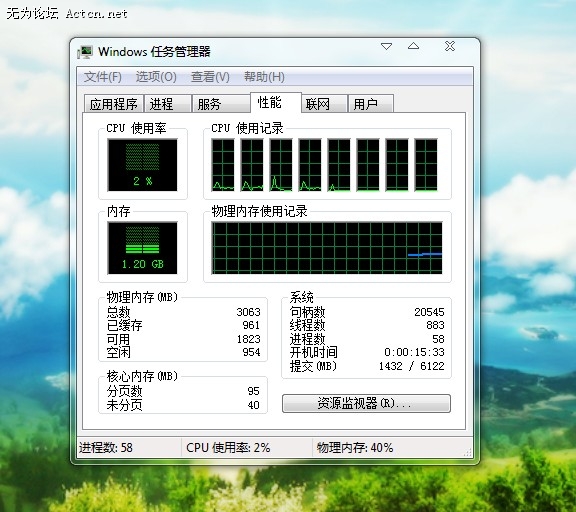
Task: Click the CPU usage gauge showing 2 %
Action: [x=143, y=165]
